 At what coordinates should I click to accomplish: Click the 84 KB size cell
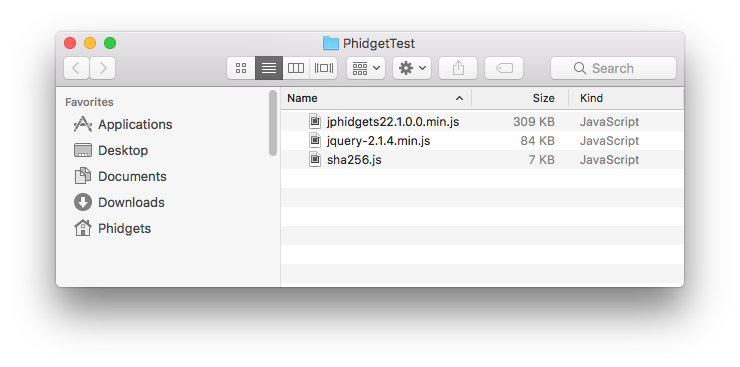538,141
